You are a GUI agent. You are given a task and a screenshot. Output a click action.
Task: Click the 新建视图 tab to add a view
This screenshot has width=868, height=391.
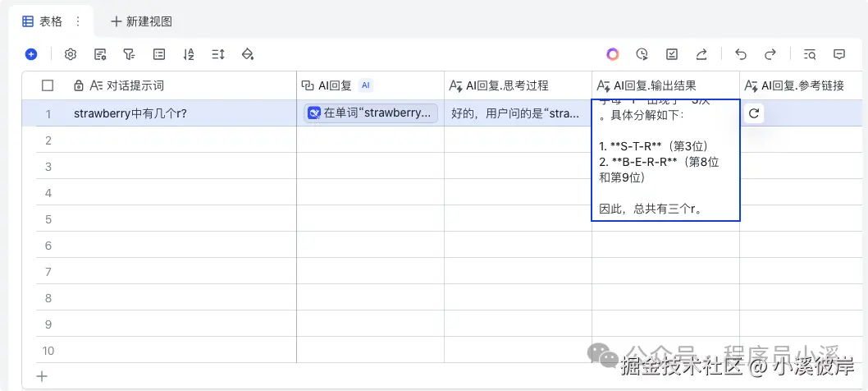coord(141,21)
